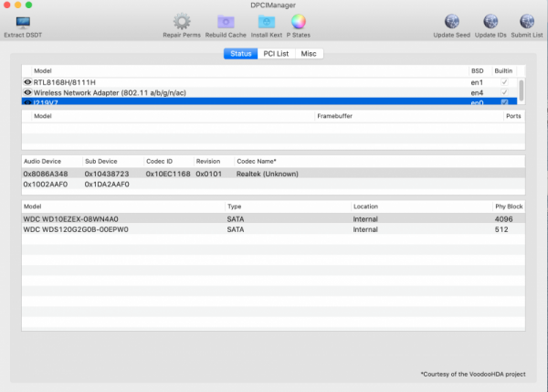This screenshot has width=548, height=392.
Task: Click the Rebuild Cache icon
Action: point(225,22)
